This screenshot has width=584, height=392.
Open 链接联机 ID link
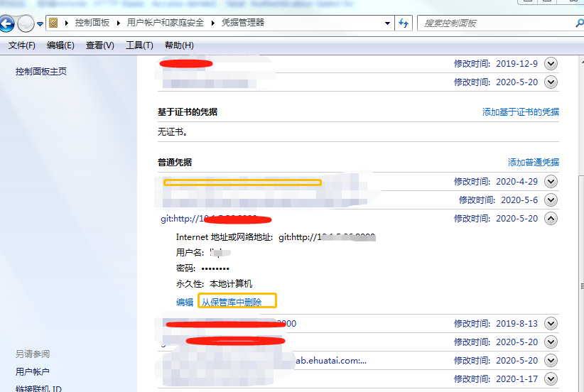click(x=38, y=388)
